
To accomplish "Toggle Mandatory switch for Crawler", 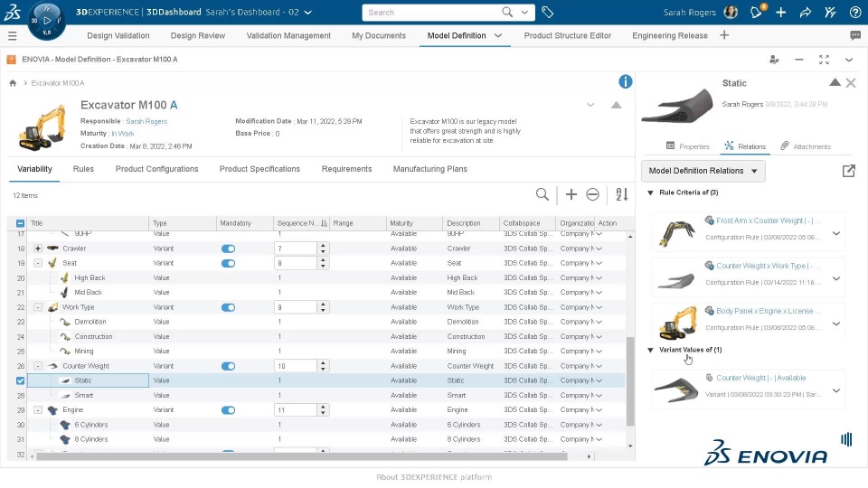I will click(228, 249).
